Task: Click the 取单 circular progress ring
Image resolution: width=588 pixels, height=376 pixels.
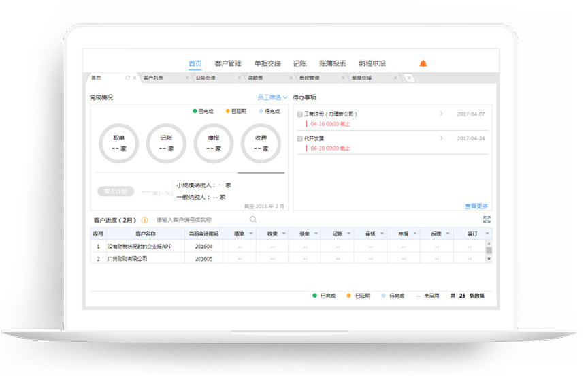Action: [x=118, y=143]
